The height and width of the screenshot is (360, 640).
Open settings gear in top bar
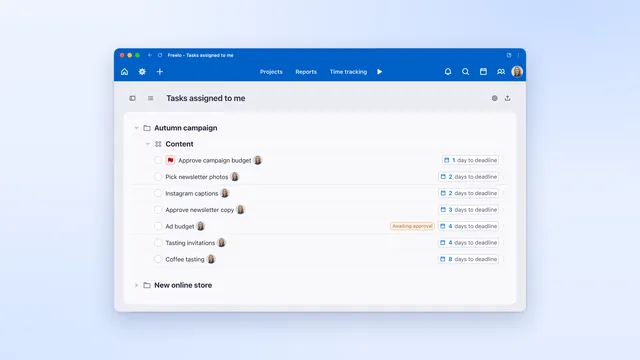pyautogui.click(x=142, y=72)
